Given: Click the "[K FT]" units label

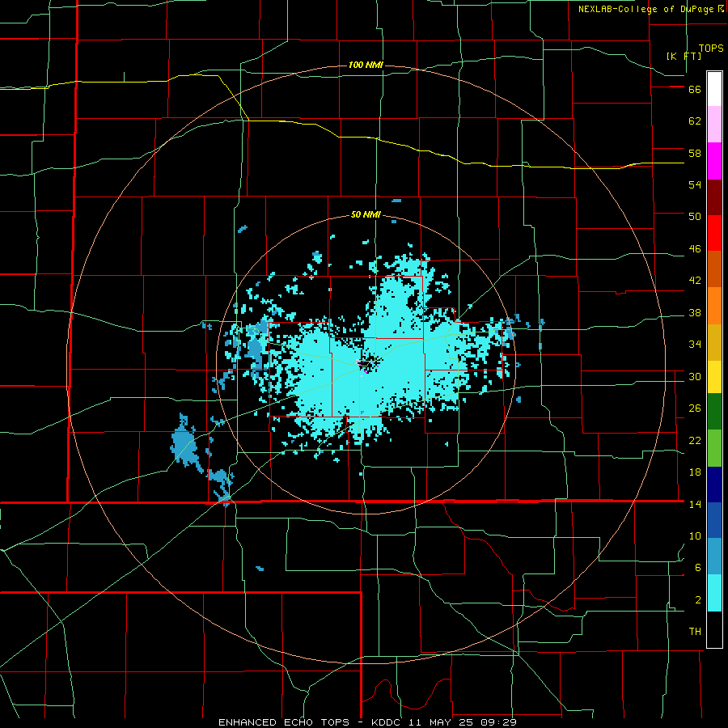Looking at the screenshot, I should (x=684, y=57).
